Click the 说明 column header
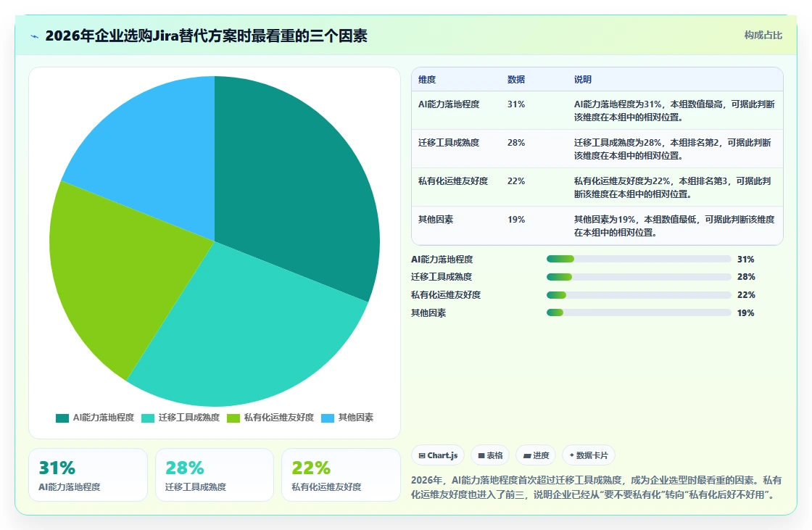812x530 pixels. (583, 79)
